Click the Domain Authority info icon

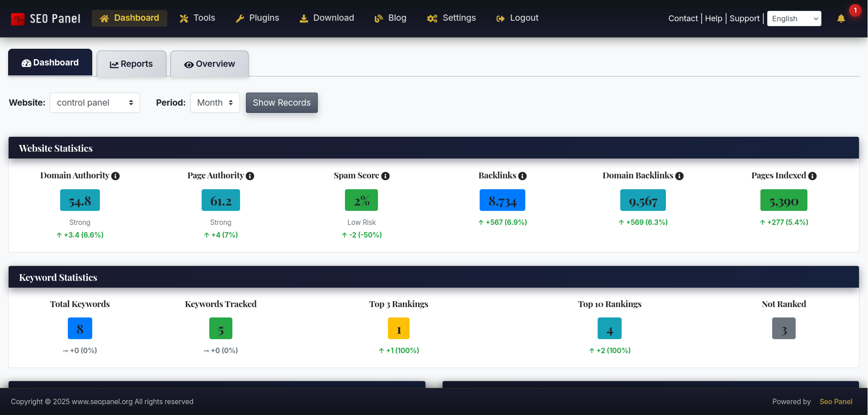click(x=116, y=176)
